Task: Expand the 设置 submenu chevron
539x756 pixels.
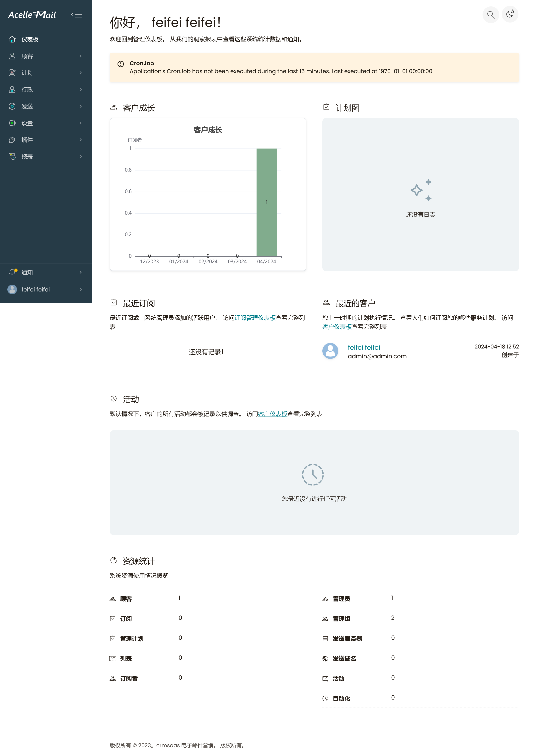Action: pyautogui.click(x=81, y=123)
